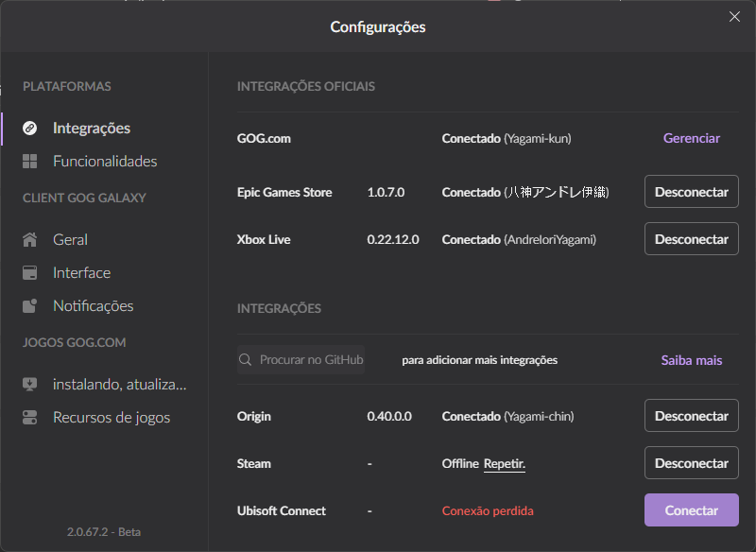Click Origin version 0.40.0.0
Viewport: 756px width, 552px height.
point(389,417)
